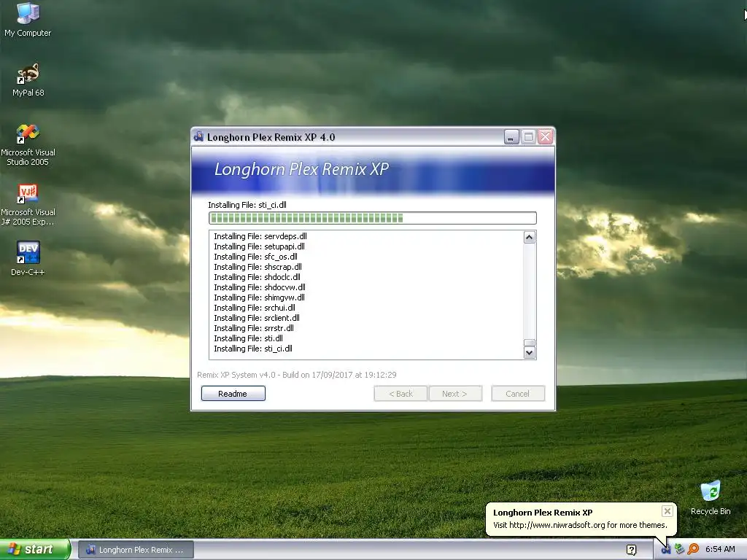Image resolution: width=747 pixels, height=560 pixels.
Task: Click the disabled Back button
Action: click(x=400, y=393)
